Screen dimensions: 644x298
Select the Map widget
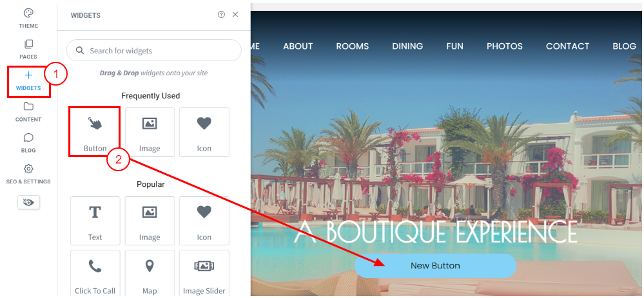pyautogui.click(x=150, y=274)
